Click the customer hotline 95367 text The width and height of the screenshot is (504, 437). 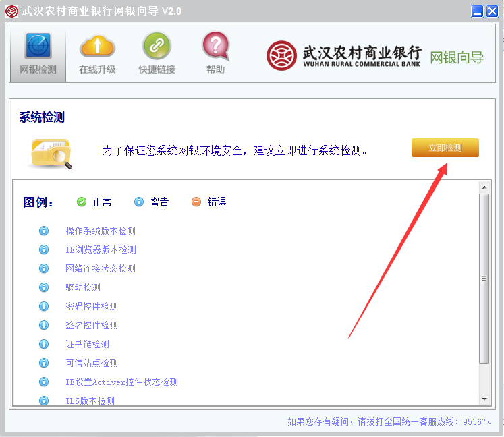(x=389, y=421)
